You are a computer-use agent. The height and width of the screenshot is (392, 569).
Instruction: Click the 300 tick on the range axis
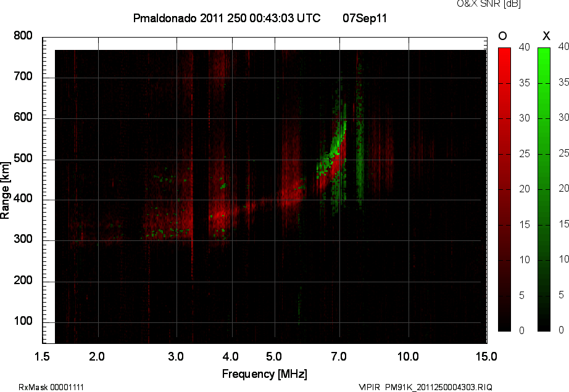(23, 239)
